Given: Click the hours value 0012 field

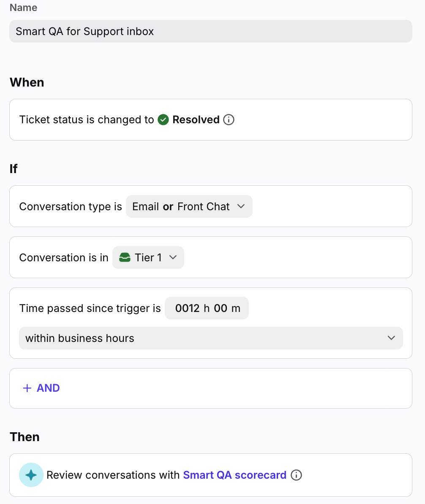Looking at the screenshot, I should click(187, 309).
